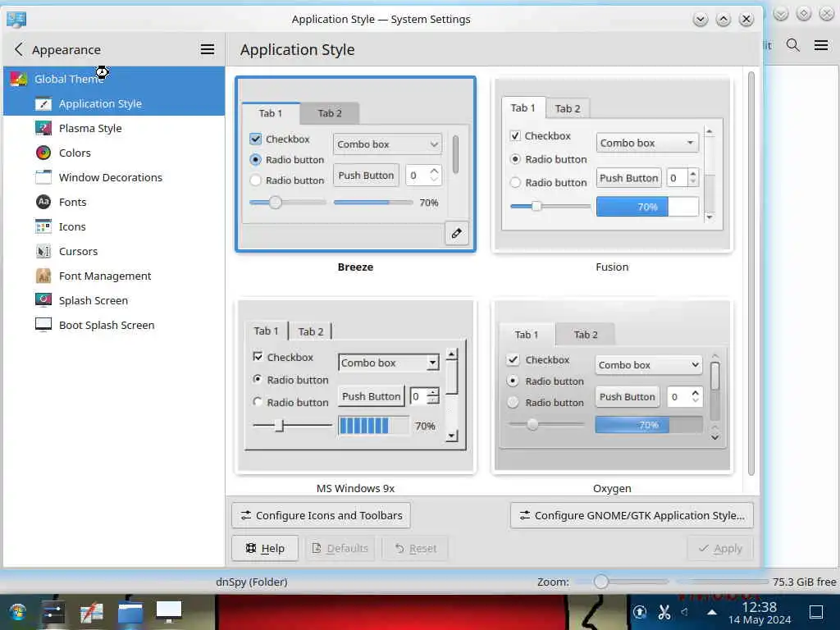Click the Global Theme icon in sidebar
Viewport: 840px width, 630px height.
tap(18, 79)
